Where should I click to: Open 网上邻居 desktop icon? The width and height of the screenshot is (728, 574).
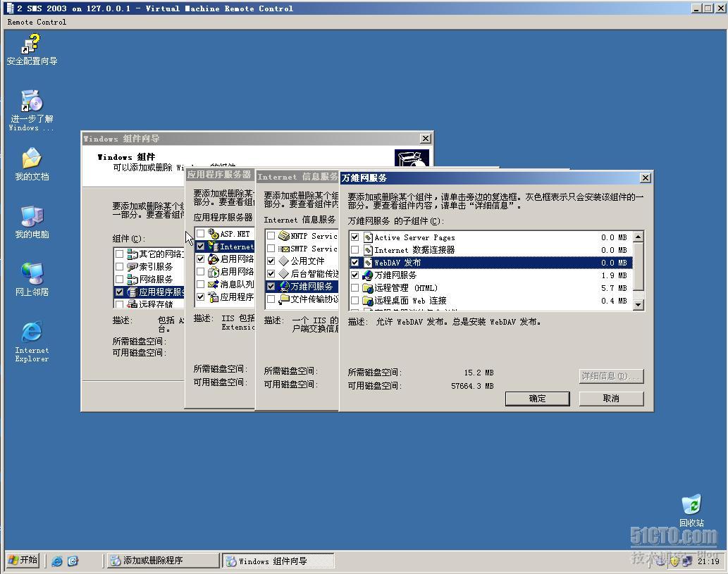tap(32, 279)
